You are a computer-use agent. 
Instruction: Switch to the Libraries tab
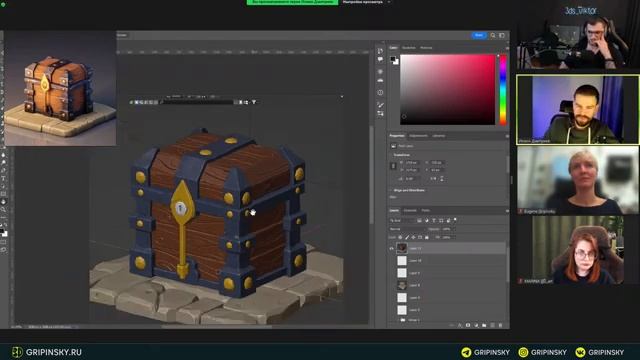(x=439, y=136)
